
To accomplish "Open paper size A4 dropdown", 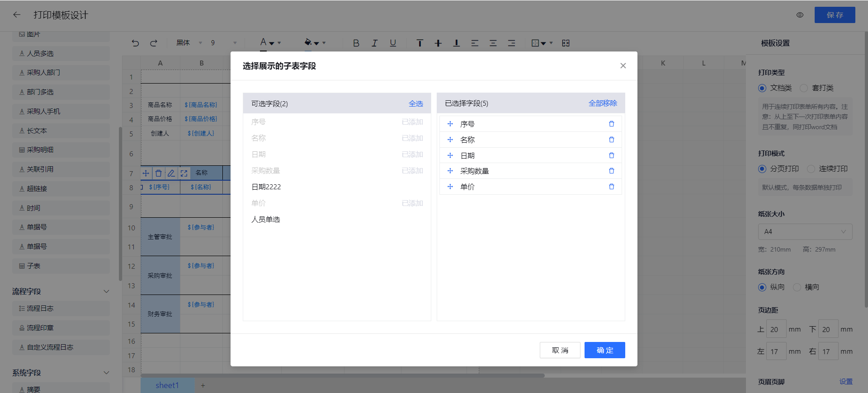I will click(x=805, y=232).
